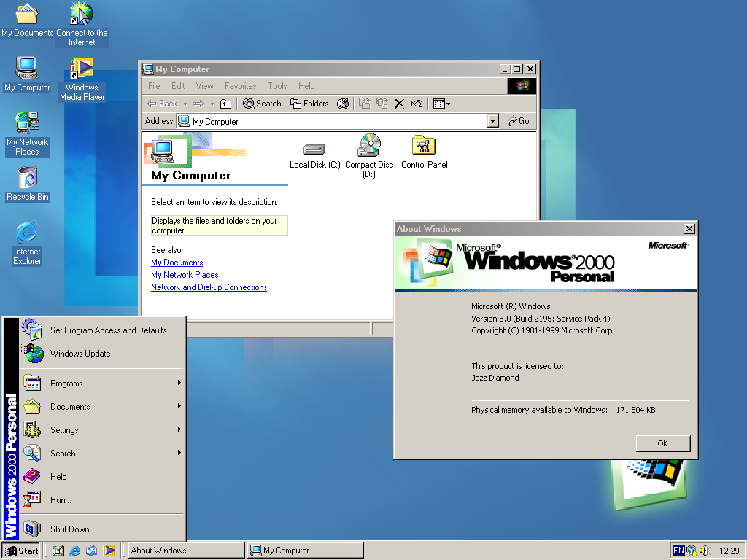Click the Forward arrow toolbar icon
This screenshot has width=747, height=560.
(x=199, y=104)
